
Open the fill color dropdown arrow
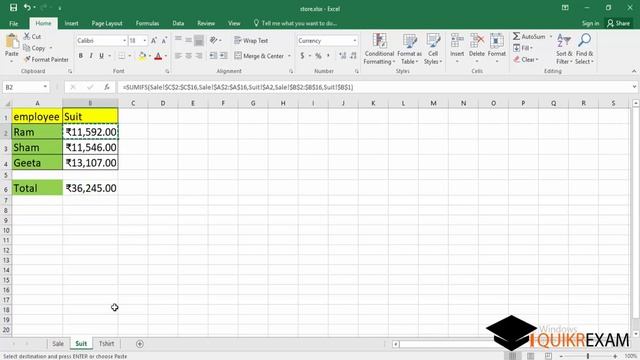click(150, 56)
